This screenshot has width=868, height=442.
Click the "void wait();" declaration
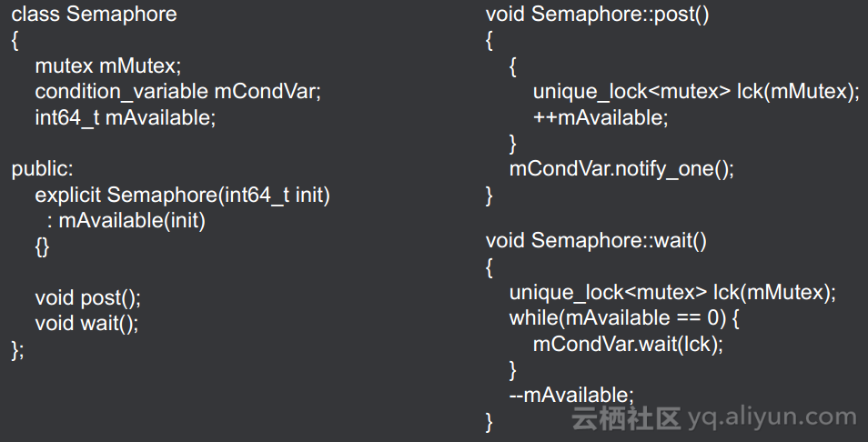(86, 324)
